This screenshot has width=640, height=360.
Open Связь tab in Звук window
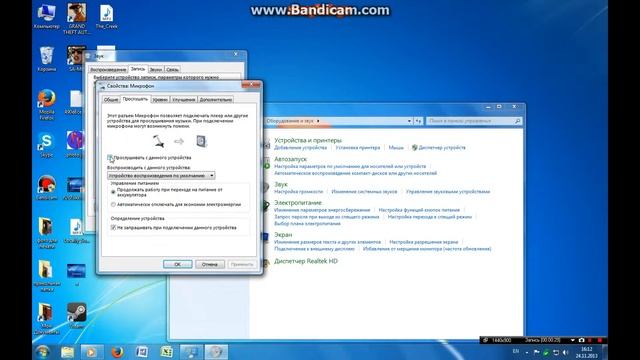(172, 69)
